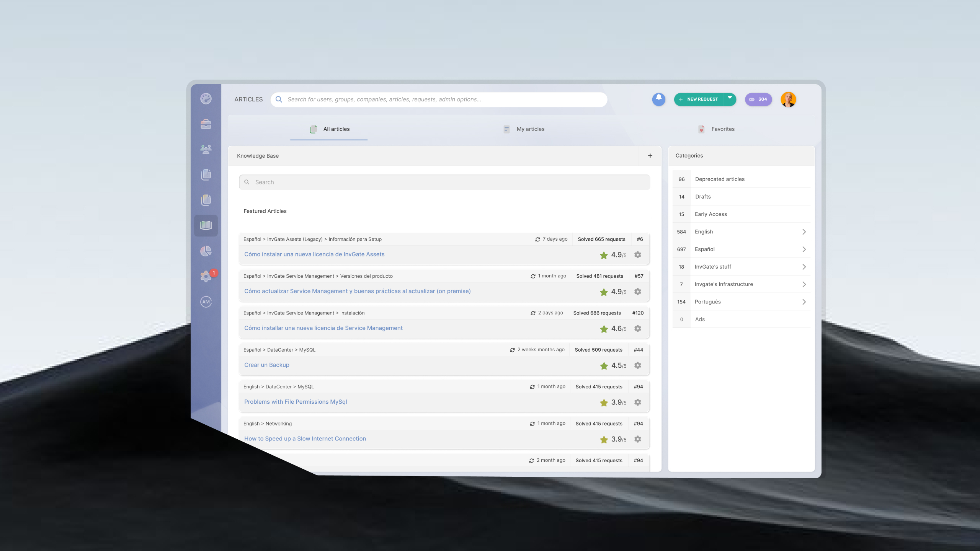Open Cómo actualizar Service Management article

coord(358,291)
